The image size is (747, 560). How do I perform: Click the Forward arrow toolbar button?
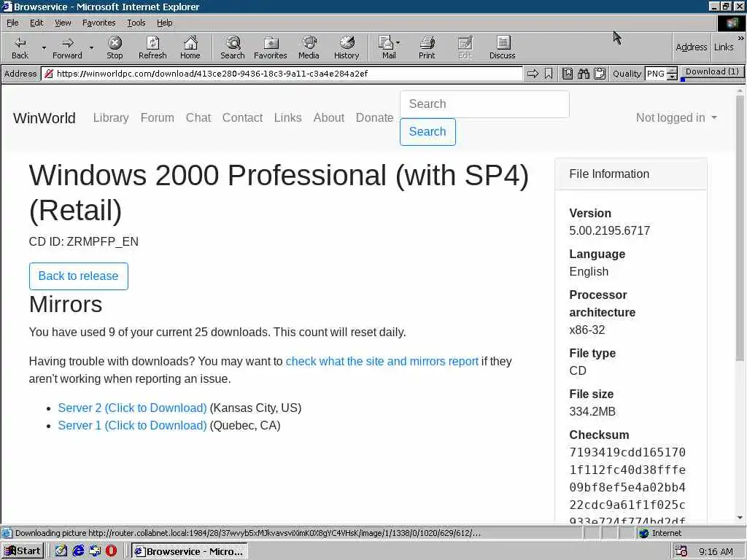click(67, 47)
